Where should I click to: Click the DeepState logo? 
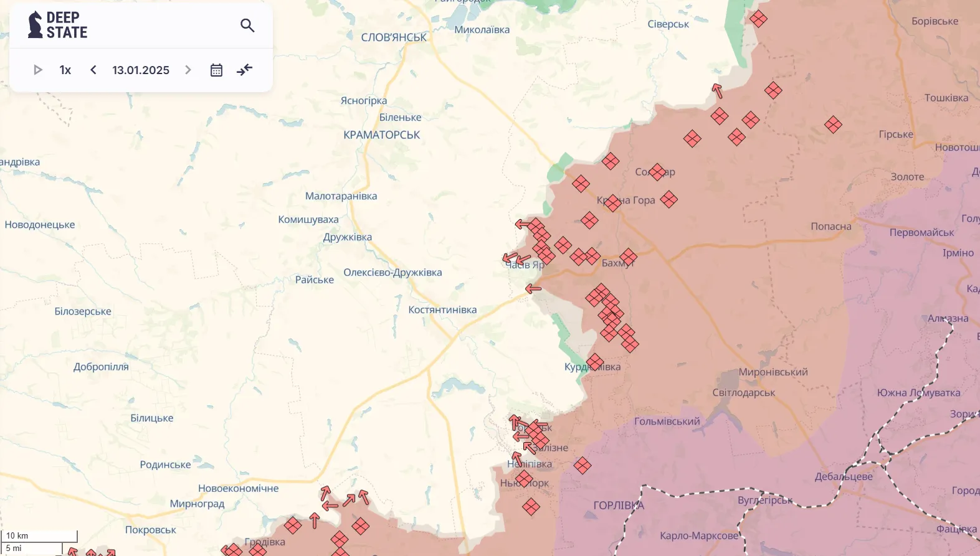[x=57, y=25]
